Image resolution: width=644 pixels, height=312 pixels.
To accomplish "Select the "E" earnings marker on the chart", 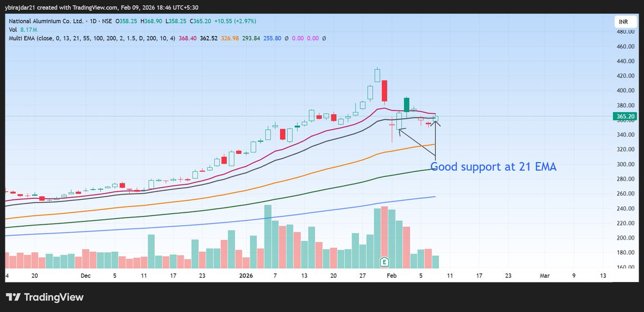I will point(384,262).
